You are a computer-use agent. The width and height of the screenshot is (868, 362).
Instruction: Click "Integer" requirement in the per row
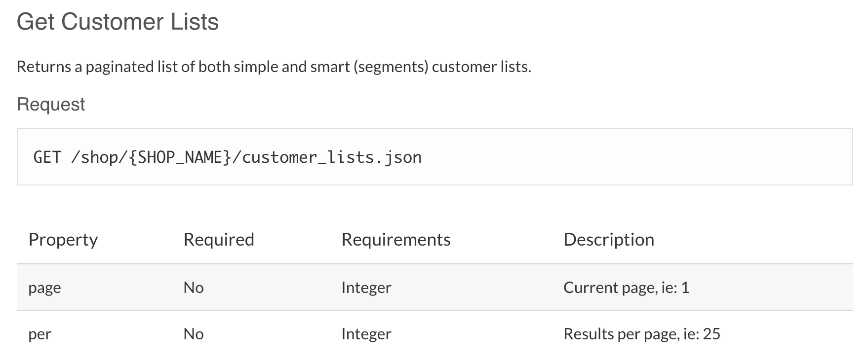pyautogui.click(x=366, y=334)
